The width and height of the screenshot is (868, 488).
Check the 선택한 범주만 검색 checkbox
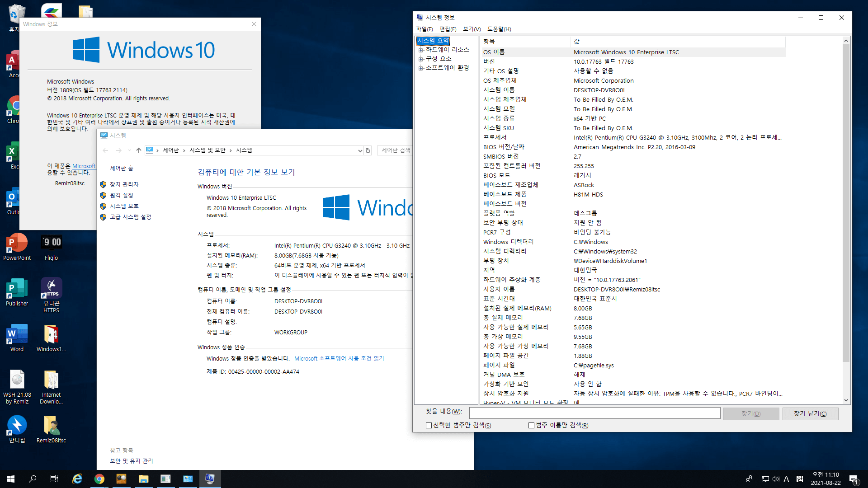pyautogui.click(x=429, y=426)
